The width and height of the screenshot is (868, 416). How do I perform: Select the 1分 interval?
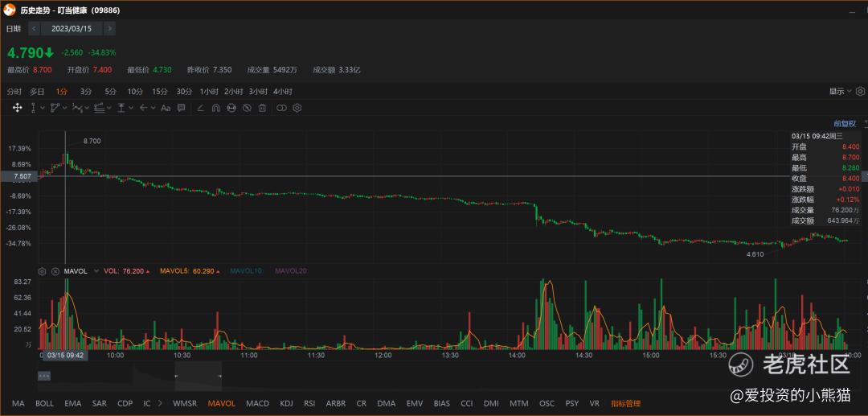tap(61, 92)
